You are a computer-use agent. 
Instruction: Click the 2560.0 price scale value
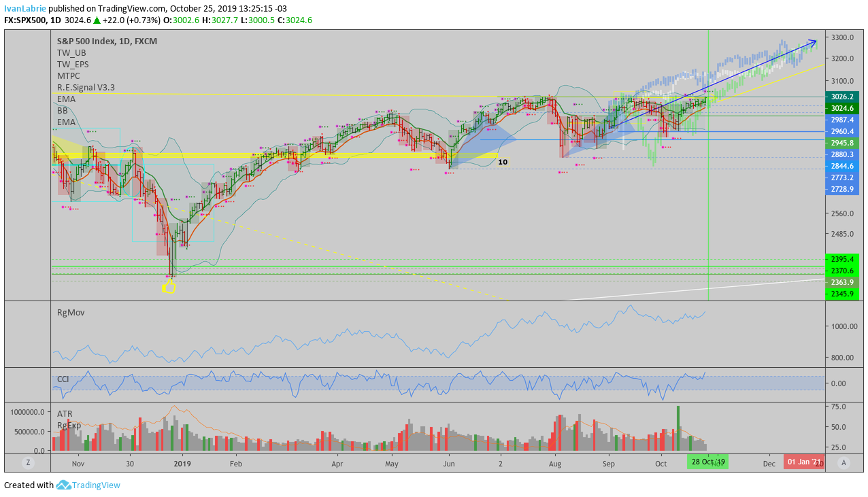(843, 213)
